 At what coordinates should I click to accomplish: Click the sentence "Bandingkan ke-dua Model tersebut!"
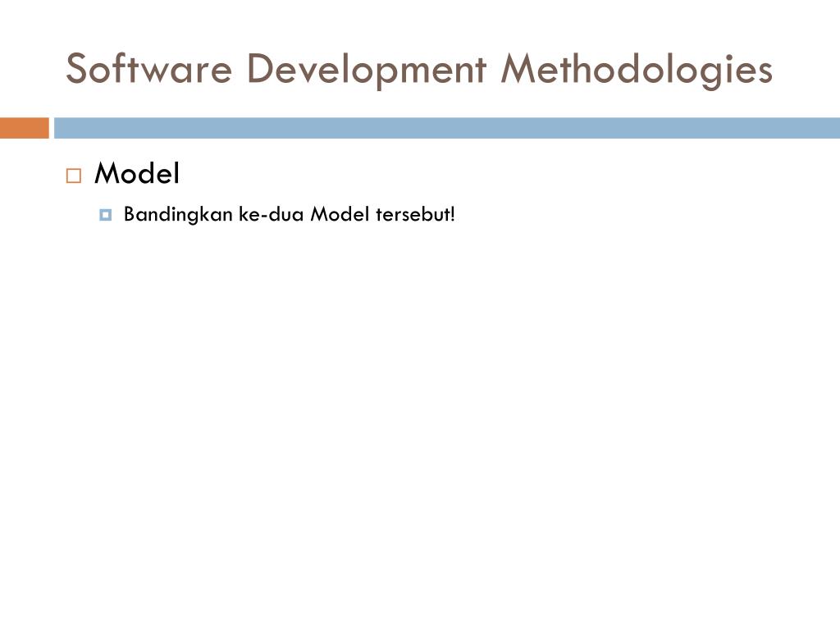click(x=290, y=214)
